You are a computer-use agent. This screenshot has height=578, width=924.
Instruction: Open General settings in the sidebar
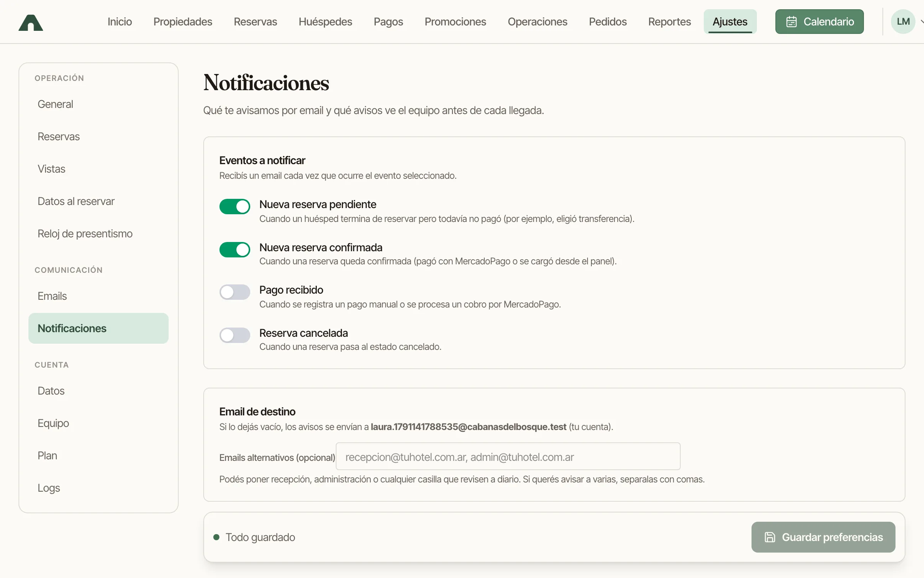tap(99, 104)
